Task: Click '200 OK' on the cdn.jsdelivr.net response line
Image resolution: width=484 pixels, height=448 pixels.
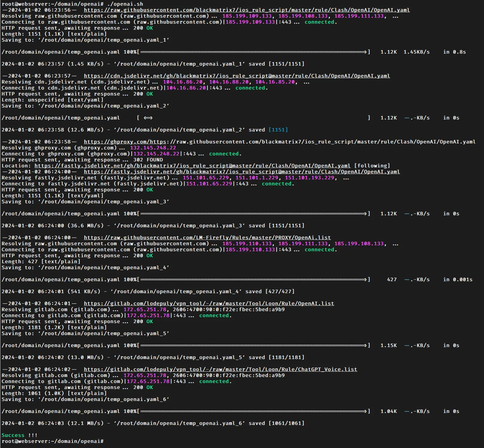Action: tap(143, 94)
